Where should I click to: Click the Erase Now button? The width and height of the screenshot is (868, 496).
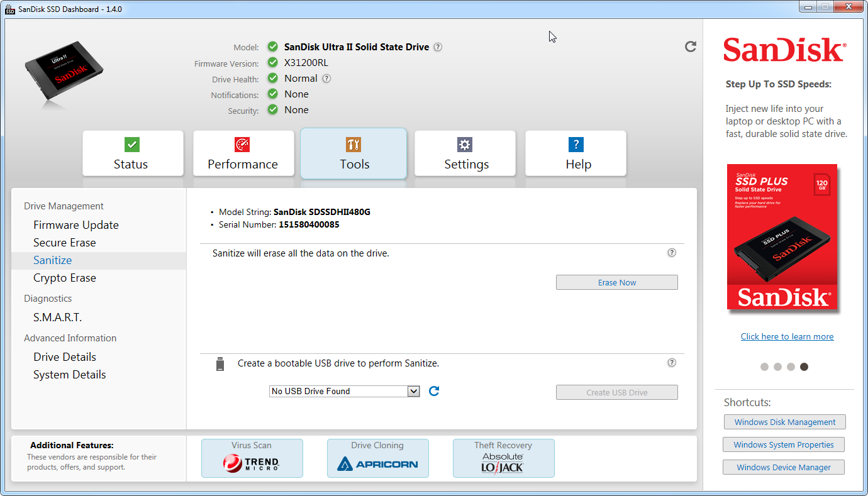click(x=617, y=282)
